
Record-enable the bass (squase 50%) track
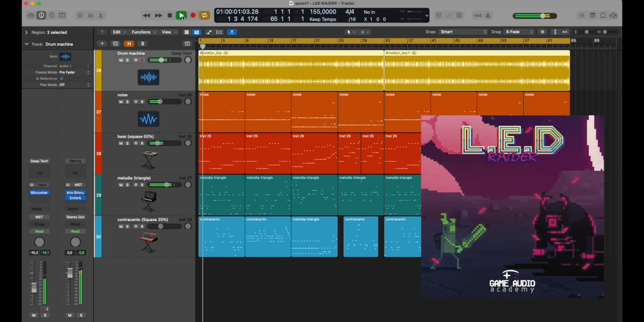(142, 144)
